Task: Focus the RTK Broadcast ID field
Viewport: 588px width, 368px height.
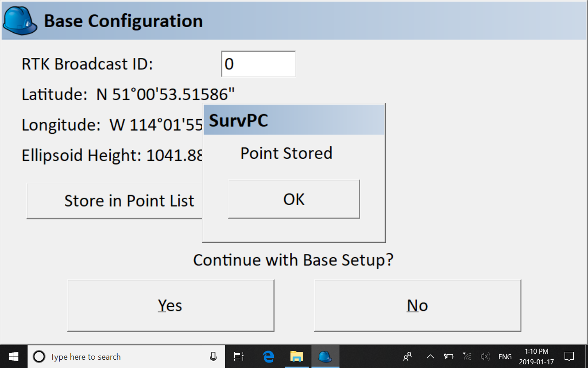Action: tap(259, 64)
